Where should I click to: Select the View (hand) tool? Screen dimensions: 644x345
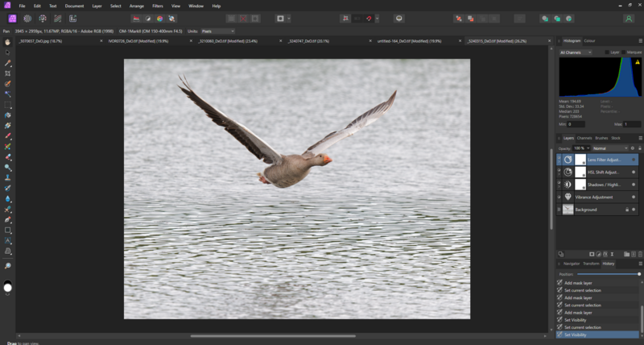(x=7, y=42)
